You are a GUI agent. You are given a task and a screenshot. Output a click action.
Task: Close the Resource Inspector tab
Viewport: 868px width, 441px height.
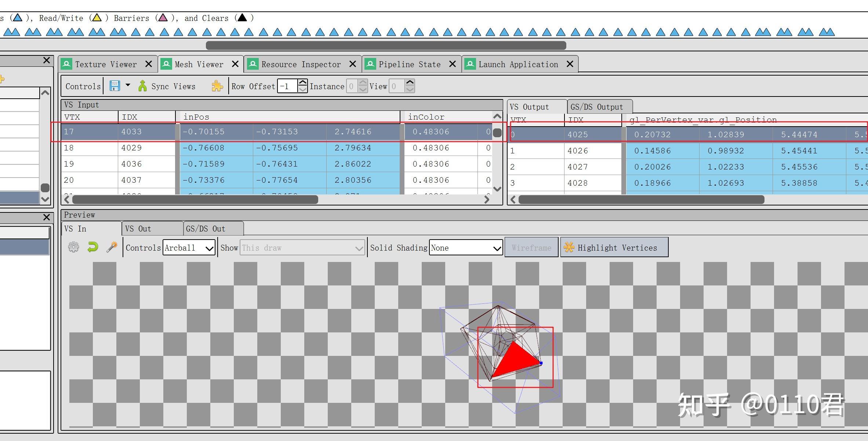[x=353, y=64]
